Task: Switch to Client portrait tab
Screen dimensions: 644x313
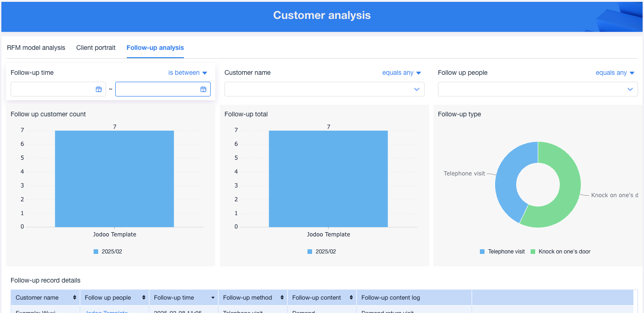Action: click(96, 48)
